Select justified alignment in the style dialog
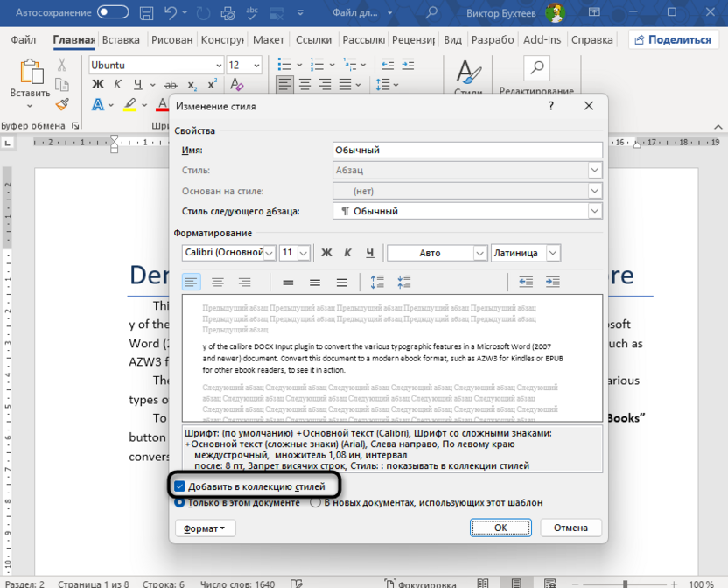 pyautogui.click(x=245, y=282)
